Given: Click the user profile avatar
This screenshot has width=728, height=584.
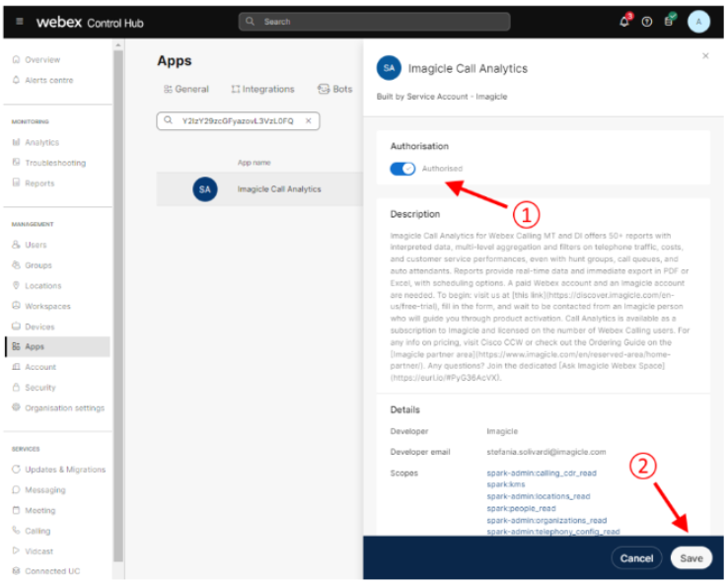Looking at the screenshot, I should point(698,22).
